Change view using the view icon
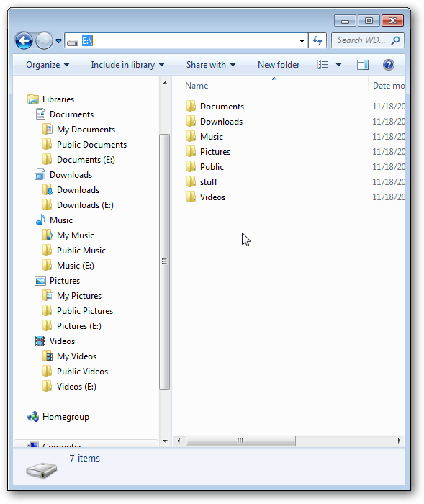The image size is (424, 504). click(323, 65)
